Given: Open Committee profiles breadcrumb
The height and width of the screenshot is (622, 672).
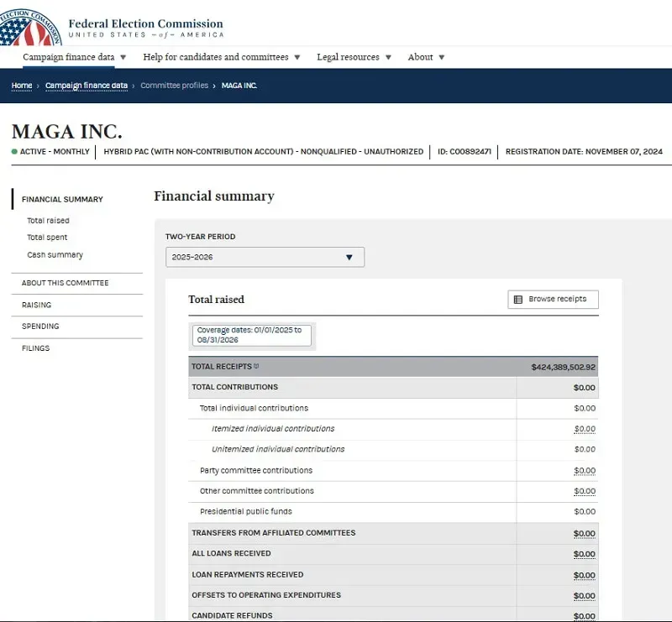Looking at the screenshot, I should coord(175,86).
